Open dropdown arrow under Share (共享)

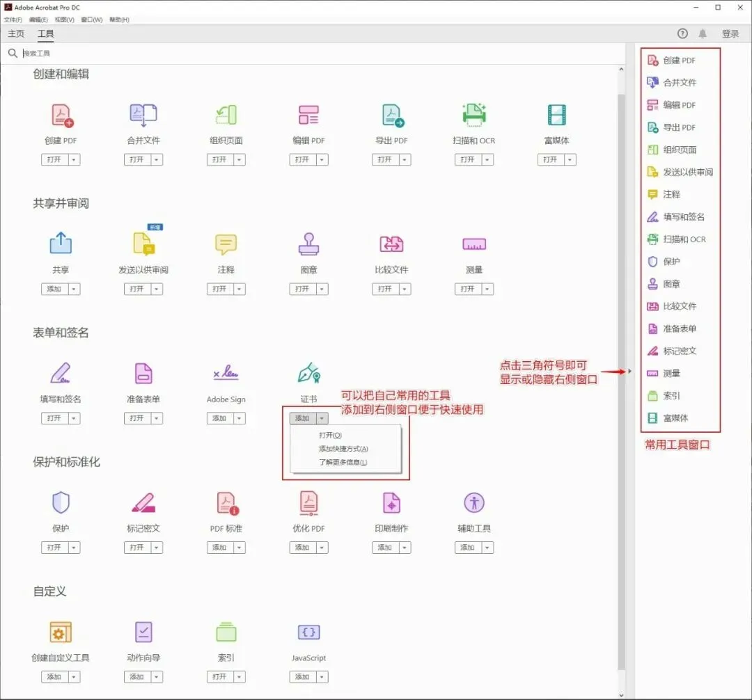[74, 289]
